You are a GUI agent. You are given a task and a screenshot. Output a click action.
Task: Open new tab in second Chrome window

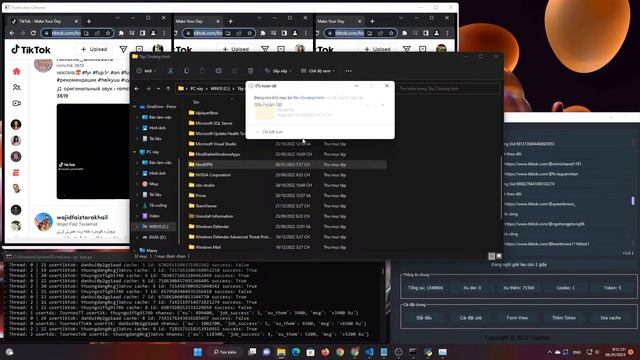coord(230,21)
